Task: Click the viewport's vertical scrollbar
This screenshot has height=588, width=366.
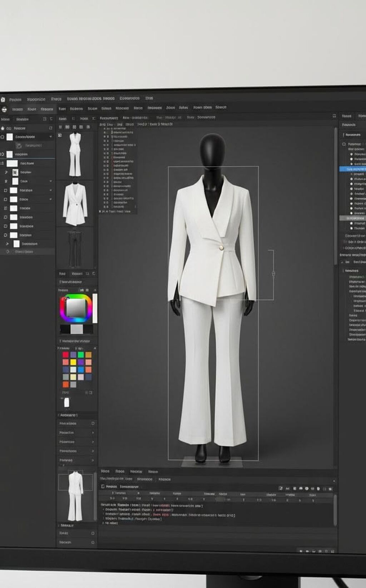Action: pyautogui.click(x=336, y=196)
